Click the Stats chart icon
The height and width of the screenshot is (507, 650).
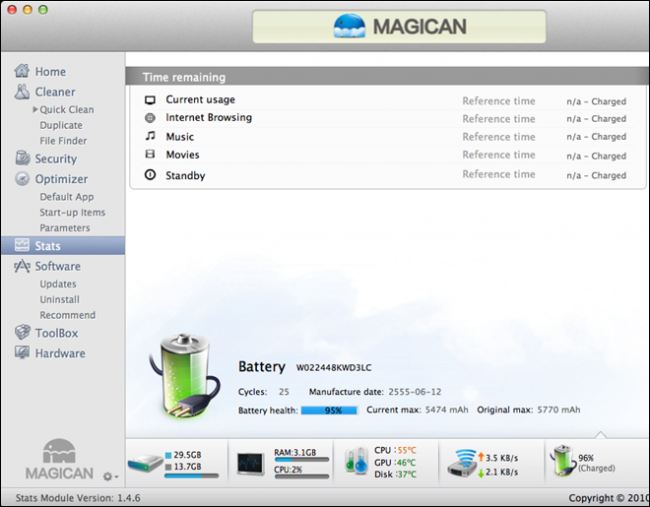[x=22, y=245]
